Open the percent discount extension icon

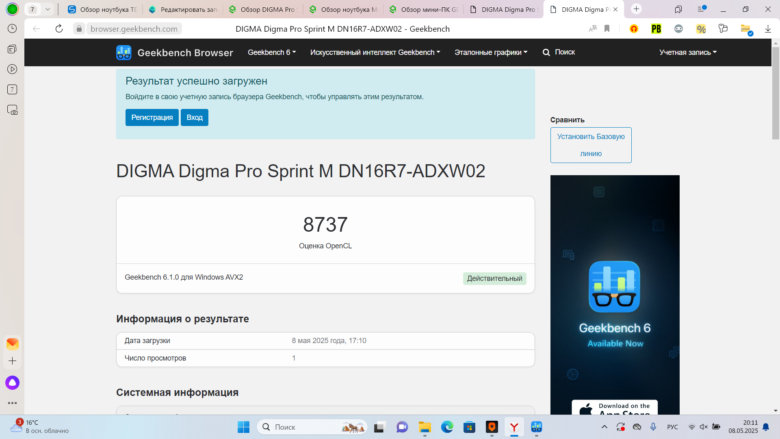point(701,29)
